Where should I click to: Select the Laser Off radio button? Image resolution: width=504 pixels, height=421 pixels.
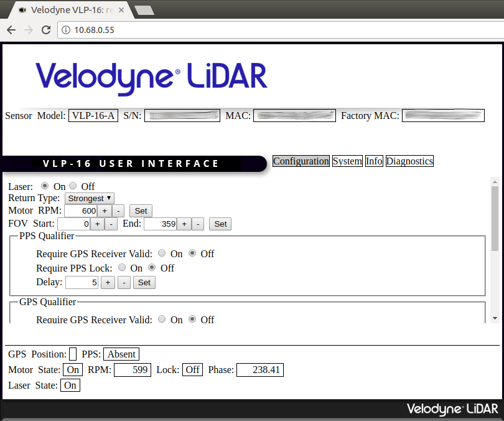click(x=73, y=186)
